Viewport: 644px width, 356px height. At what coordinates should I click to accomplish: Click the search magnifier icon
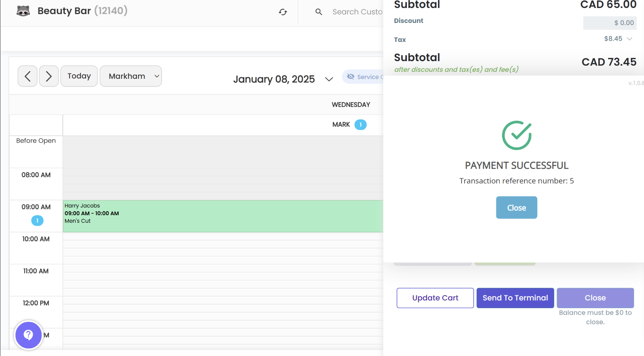pyautogui.click(x=319, y=12)
